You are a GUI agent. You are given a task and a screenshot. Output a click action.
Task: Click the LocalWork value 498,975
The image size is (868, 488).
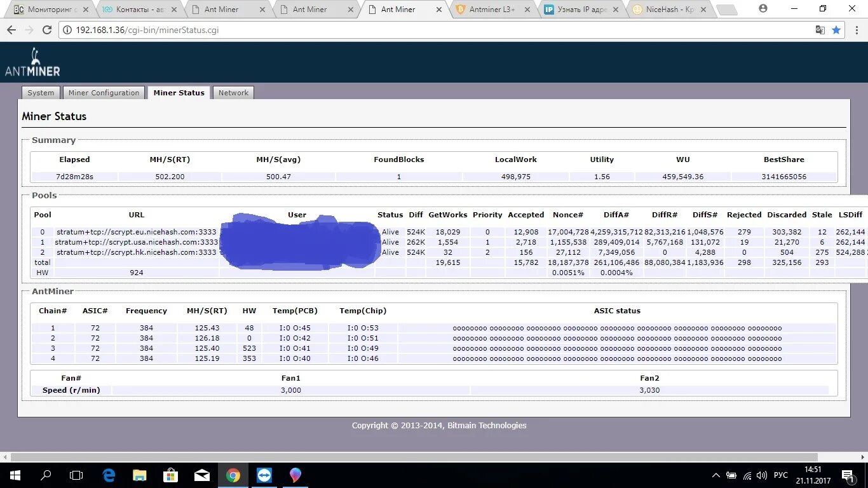516,177
